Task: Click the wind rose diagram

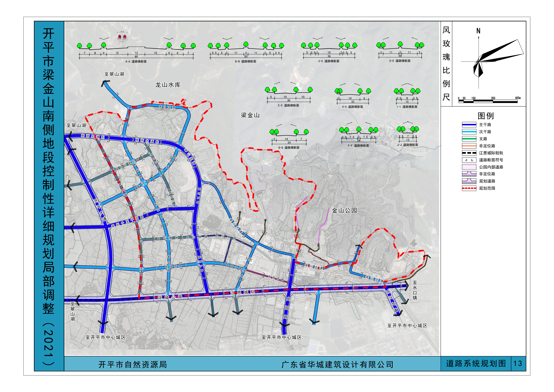Action: 492,62
